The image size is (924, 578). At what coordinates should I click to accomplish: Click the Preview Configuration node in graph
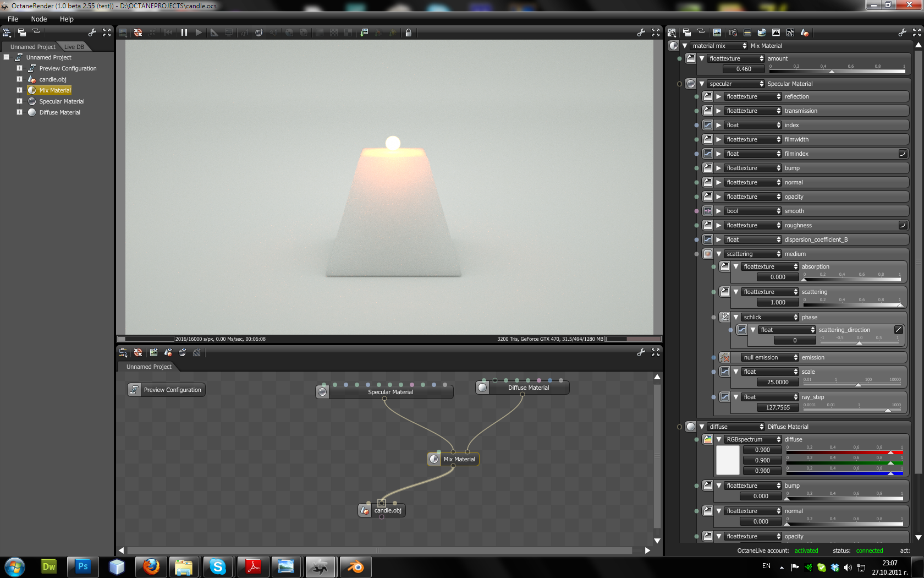click(166, 390)
